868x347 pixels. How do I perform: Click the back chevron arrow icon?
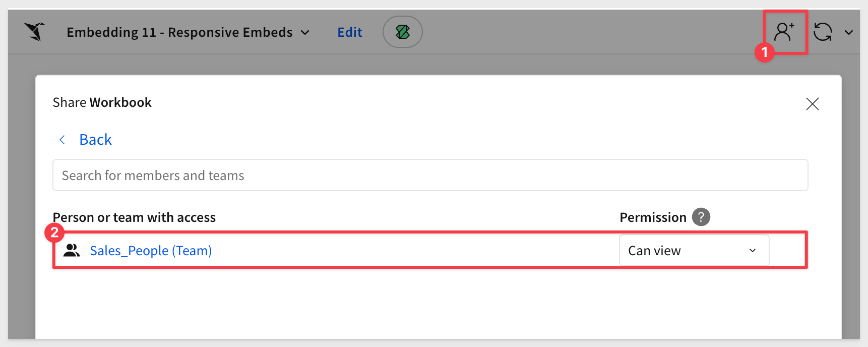(63, 140)
